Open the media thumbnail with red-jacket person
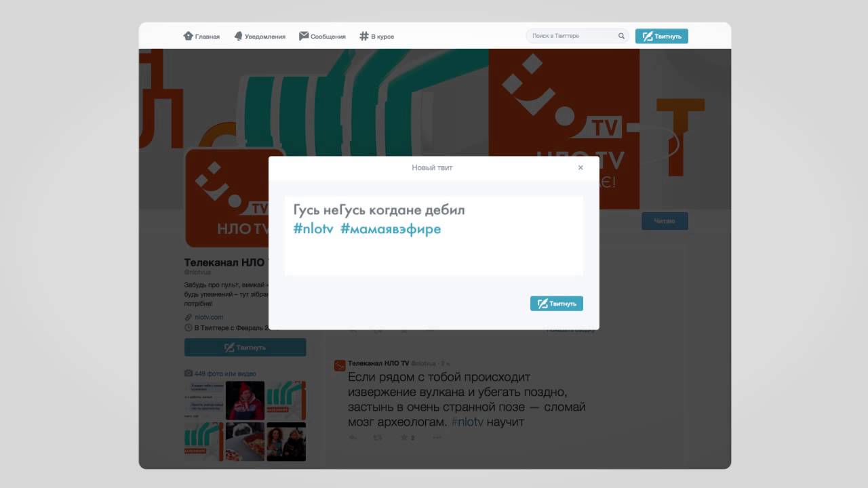This screenshot has width=868, height=488. coord(245,401)
